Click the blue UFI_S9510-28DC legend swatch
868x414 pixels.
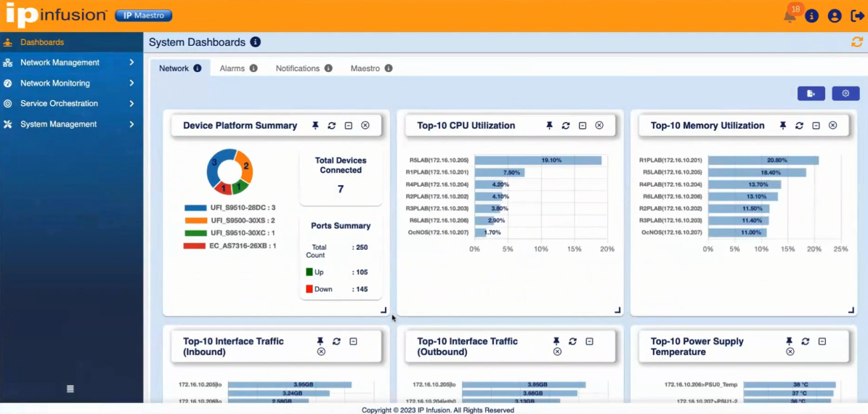(x=195, y=208)
